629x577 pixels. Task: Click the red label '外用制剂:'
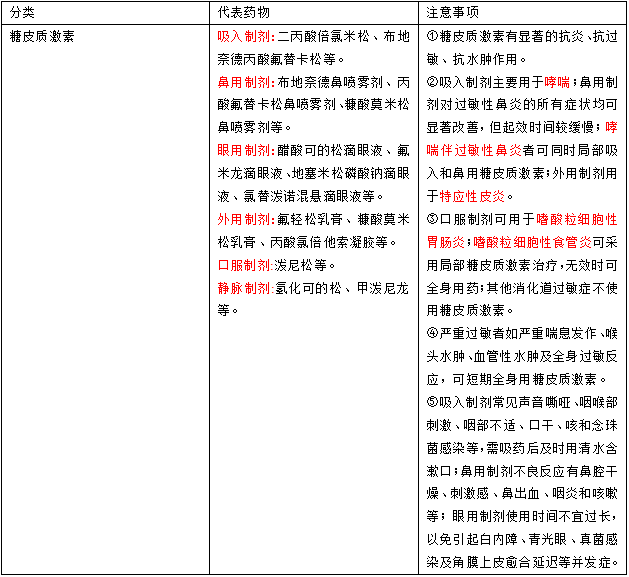pyautogui.click(x=246, y=219)
